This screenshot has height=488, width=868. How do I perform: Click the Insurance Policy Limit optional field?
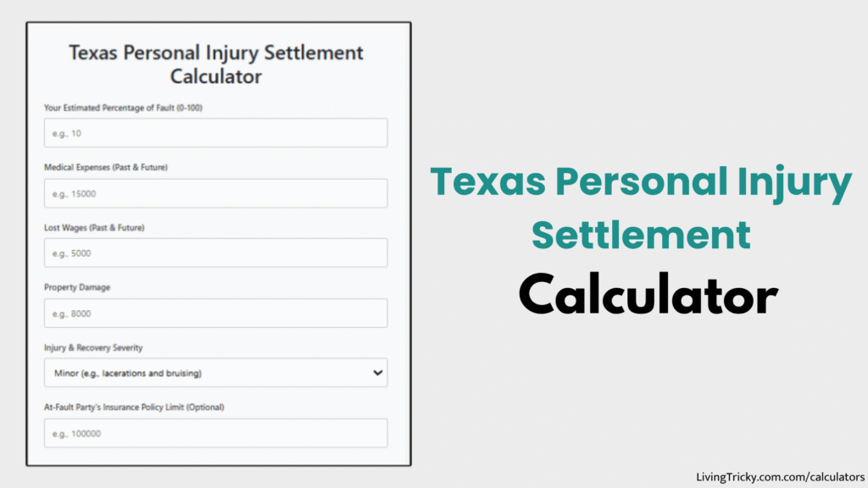[x=215, y=433]
